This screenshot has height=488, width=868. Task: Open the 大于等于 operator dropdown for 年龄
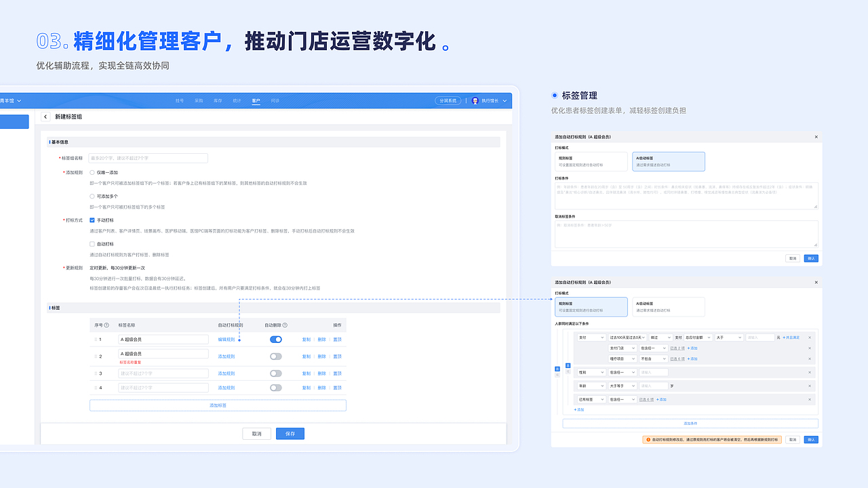click(623, 385)
